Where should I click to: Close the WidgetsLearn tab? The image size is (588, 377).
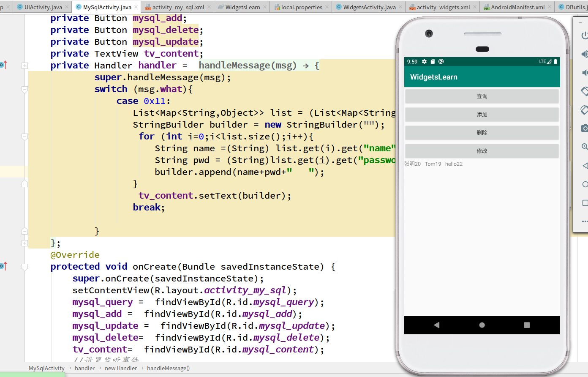[x=265, y=7]
